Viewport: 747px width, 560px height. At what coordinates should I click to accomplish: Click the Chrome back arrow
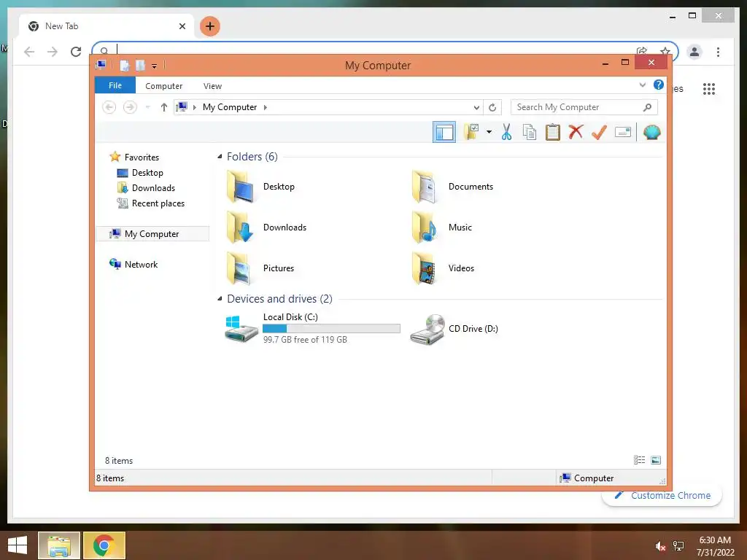tap(29, 52)
